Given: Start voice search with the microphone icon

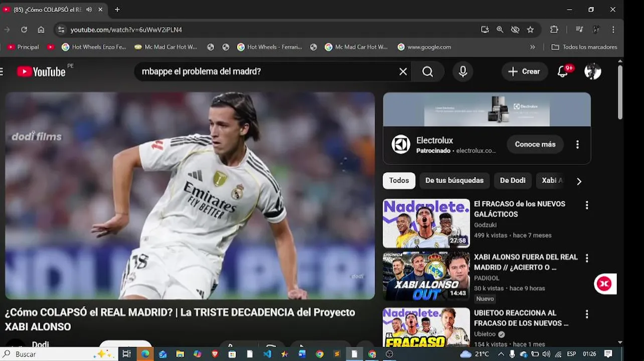Looking at the screenshot, I should point(463,72).
